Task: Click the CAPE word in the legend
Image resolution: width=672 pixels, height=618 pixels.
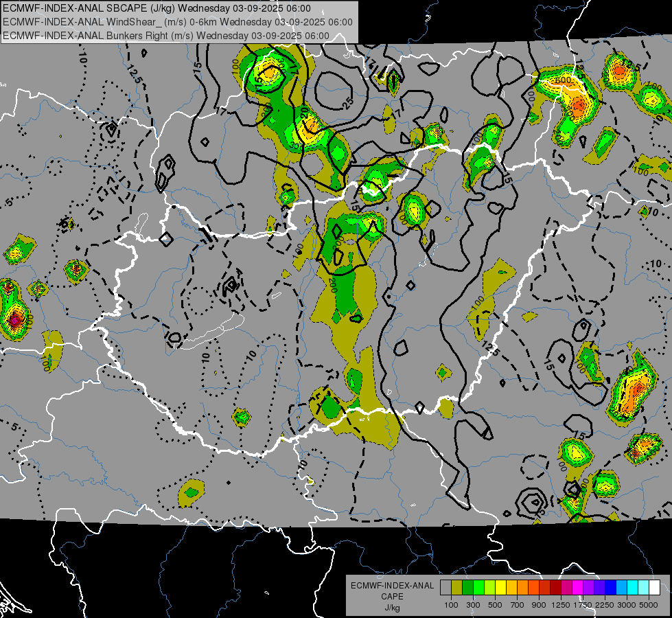Action: 392,596
